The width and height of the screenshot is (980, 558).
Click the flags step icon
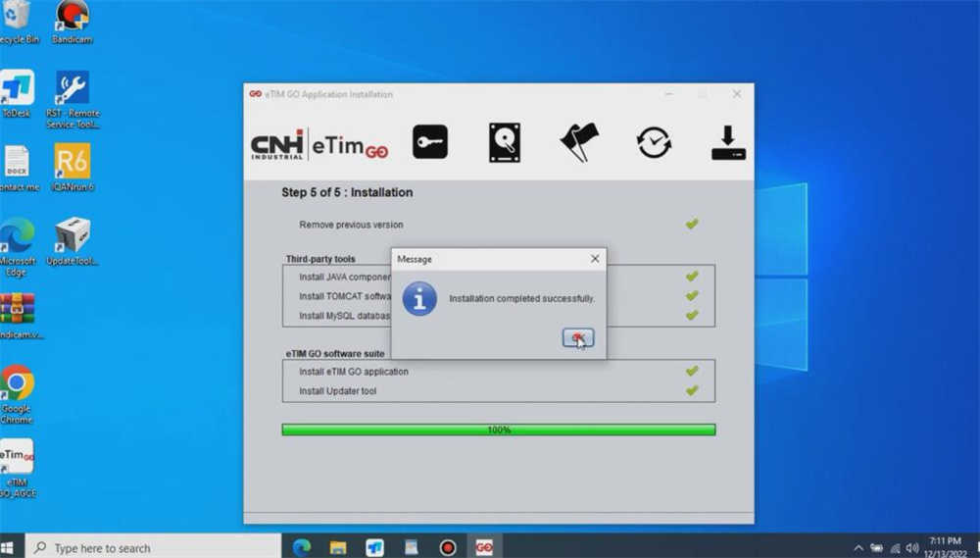[x=579, y=142]
